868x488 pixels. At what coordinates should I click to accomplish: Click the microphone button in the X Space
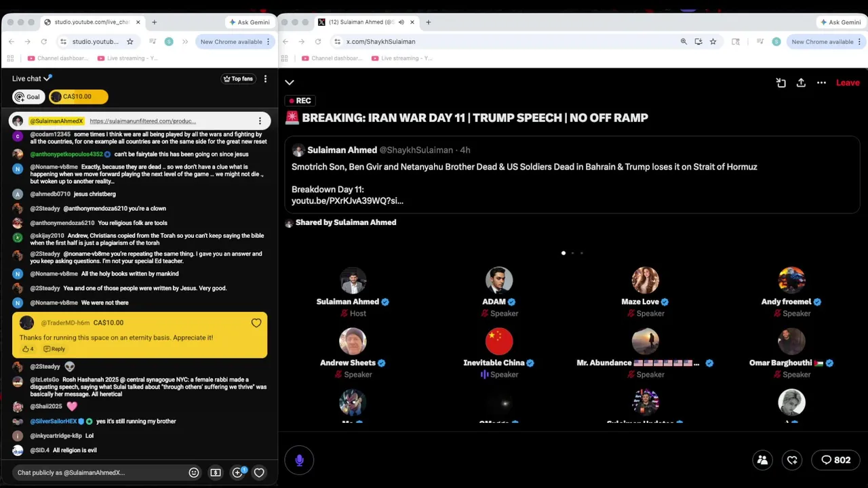click(300, 460)
